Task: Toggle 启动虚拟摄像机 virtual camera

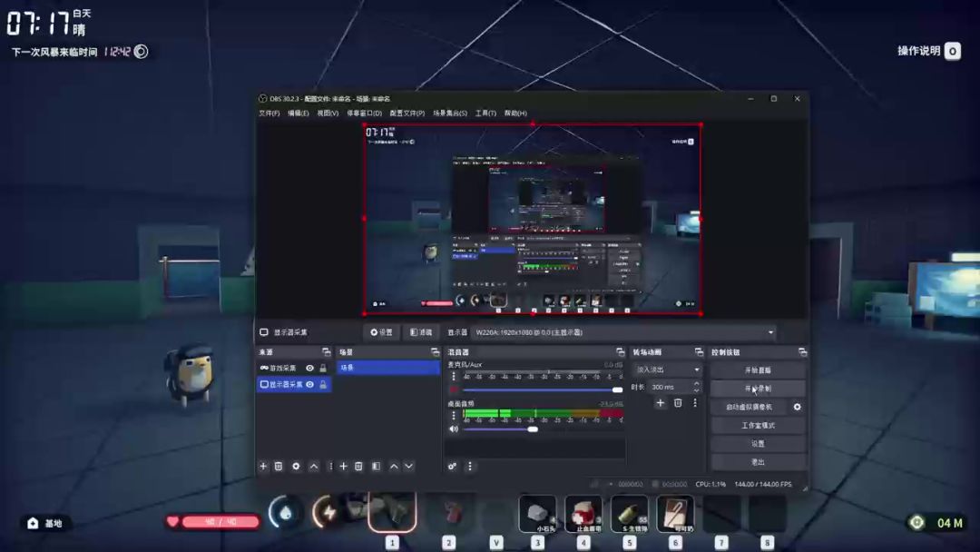Action: 749,407
